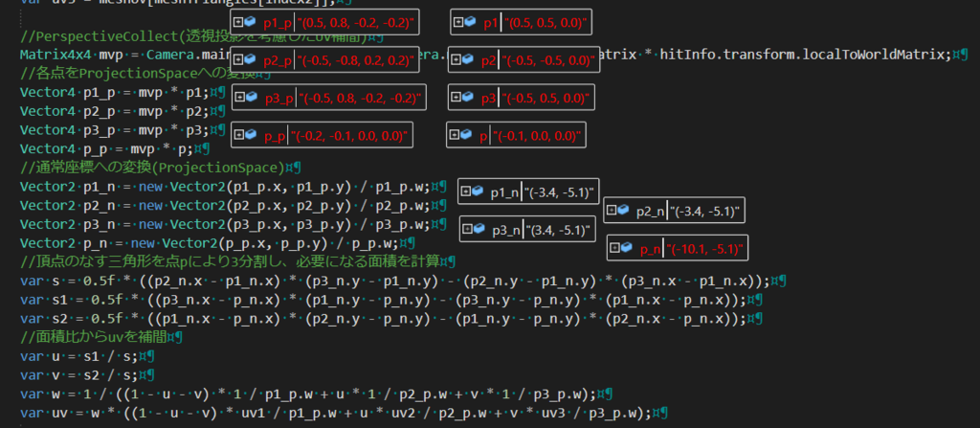Click the blue cube icon beside p2_p
This screenshot has height=428, width=980.
click(x=250, y=59)
